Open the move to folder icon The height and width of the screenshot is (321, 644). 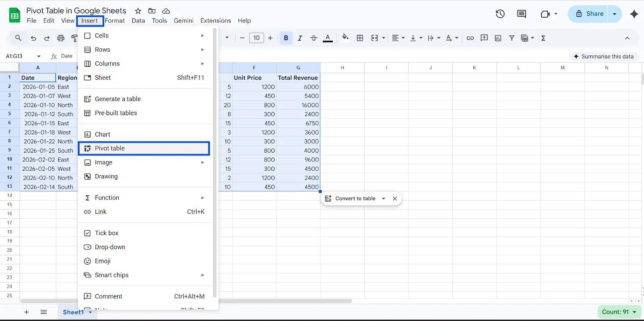152,11
